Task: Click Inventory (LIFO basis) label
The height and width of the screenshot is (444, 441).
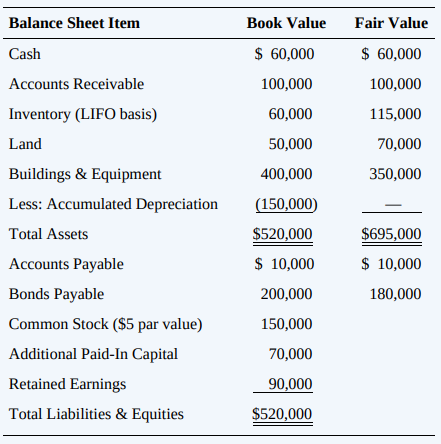Action: [x=83, y=114]
